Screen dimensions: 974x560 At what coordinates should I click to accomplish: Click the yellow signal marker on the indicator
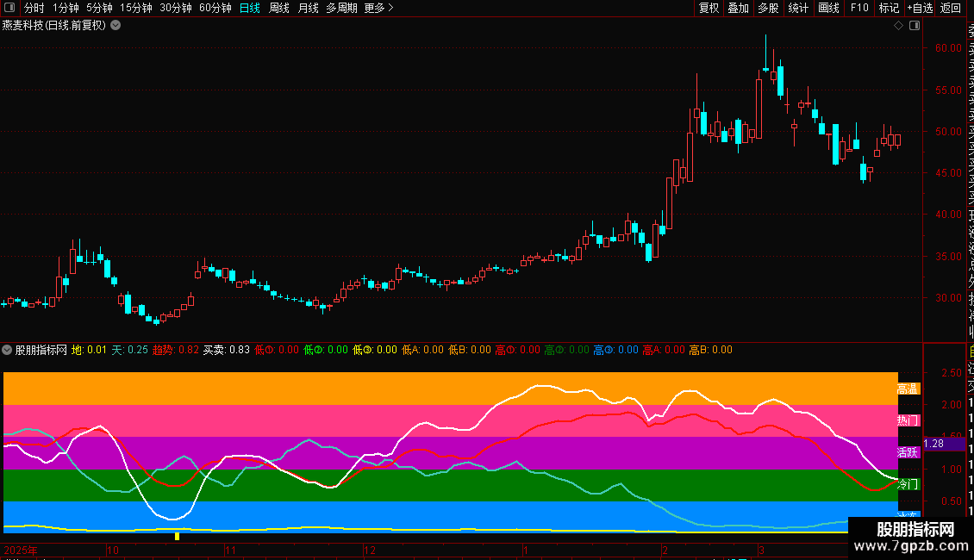(177, 537)
